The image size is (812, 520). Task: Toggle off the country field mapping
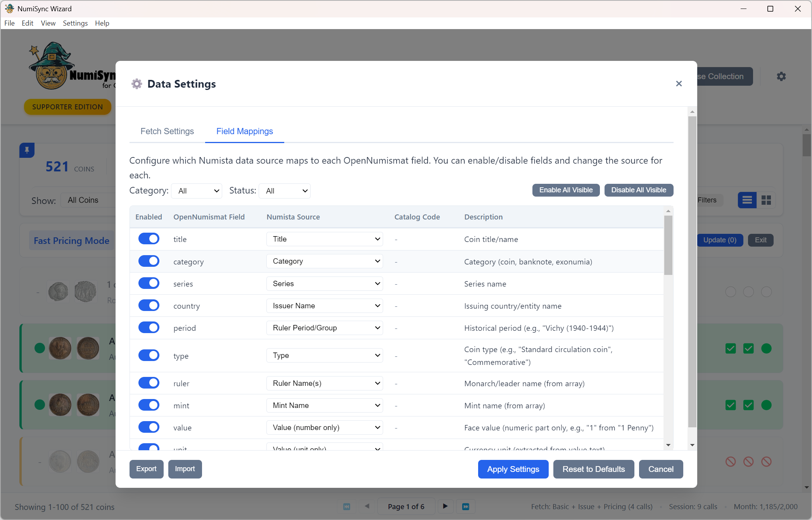[x=149, y=306]
